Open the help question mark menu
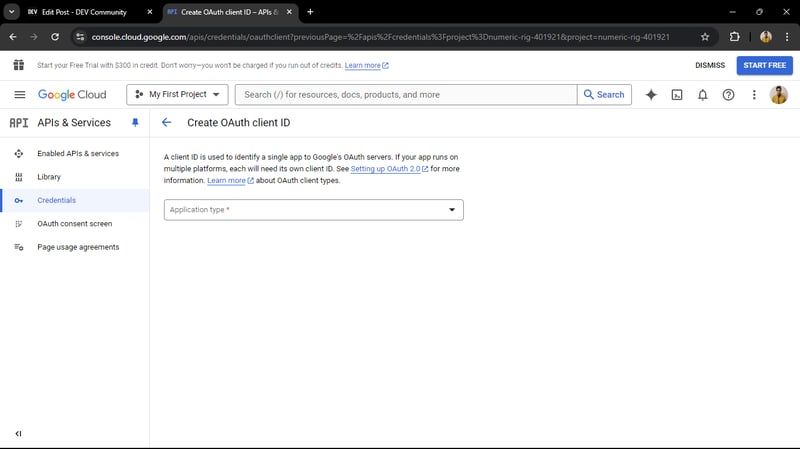 click(x=728, y=94)
